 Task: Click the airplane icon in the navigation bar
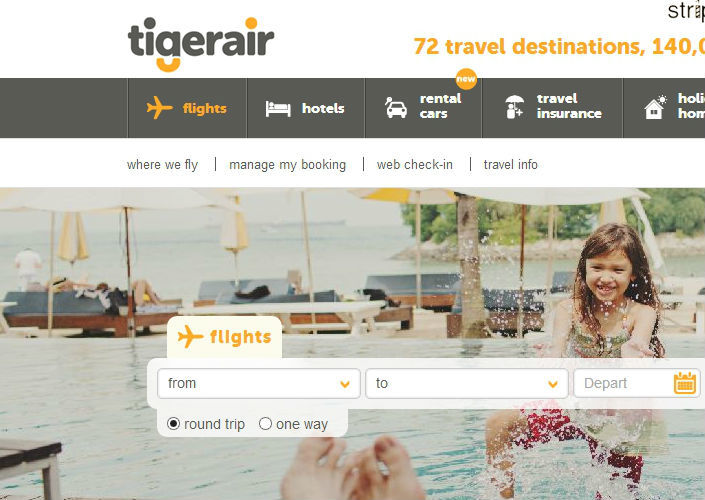point(159,107)
